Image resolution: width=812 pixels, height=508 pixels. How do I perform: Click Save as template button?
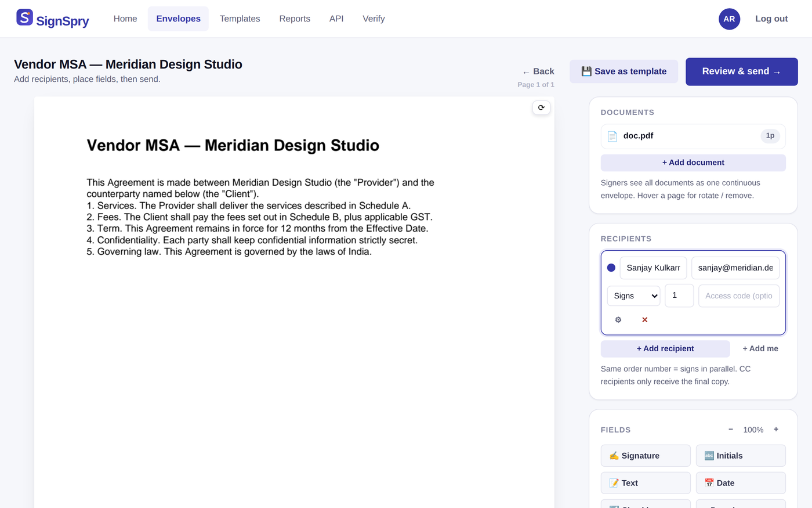click(623, 71)
